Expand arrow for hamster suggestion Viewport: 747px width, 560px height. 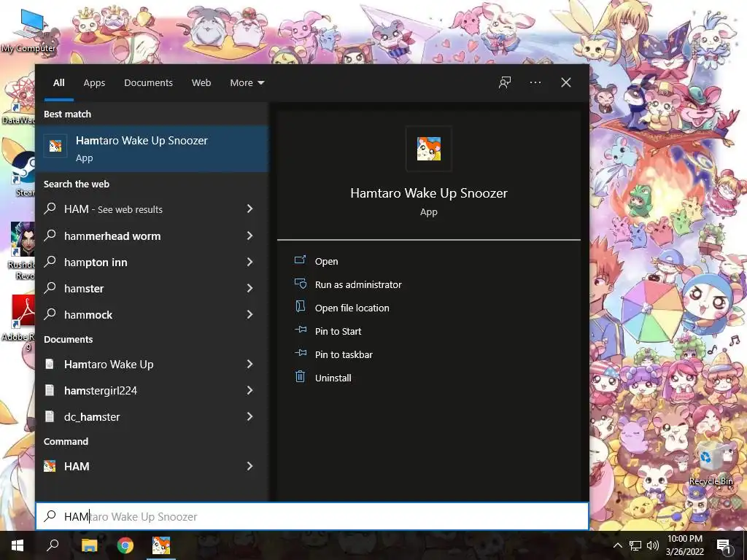pos(249,287)
